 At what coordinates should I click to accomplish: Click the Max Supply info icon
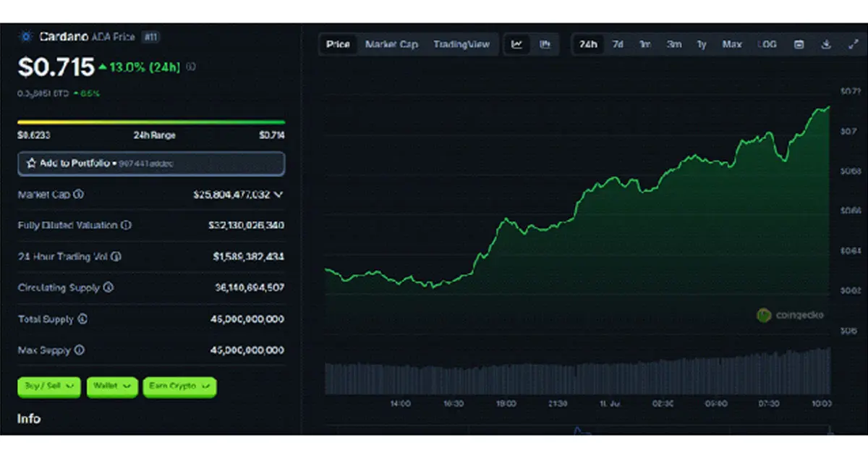[x=80, y=350]
